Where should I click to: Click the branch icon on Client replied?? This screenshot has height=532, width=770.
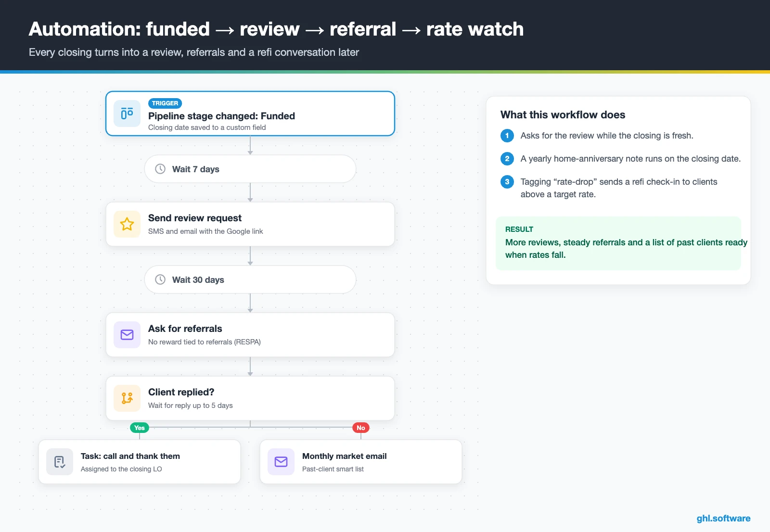click(127, 398)
